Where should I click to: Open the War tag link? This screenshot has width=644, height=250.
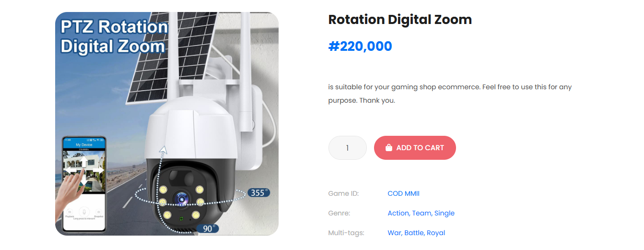tap(395, 233)
